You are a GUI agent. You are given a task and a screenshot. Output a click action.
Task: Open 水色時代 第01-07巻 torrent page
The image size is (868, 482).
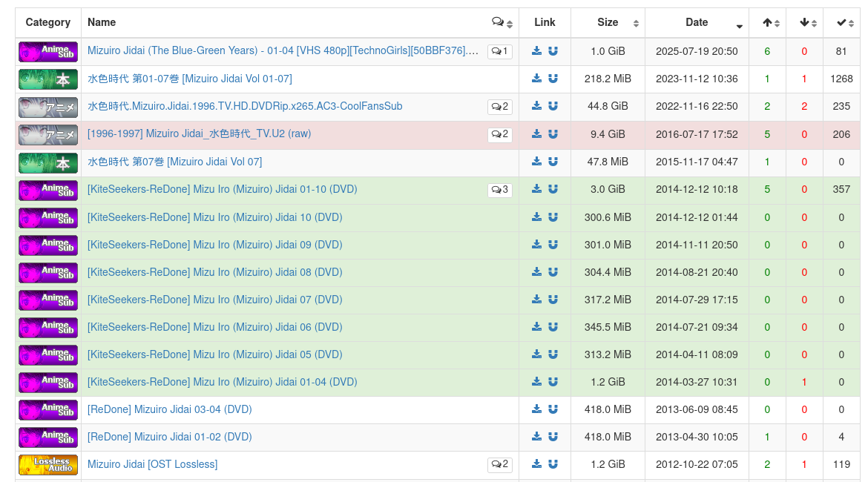tap(189, 79)
